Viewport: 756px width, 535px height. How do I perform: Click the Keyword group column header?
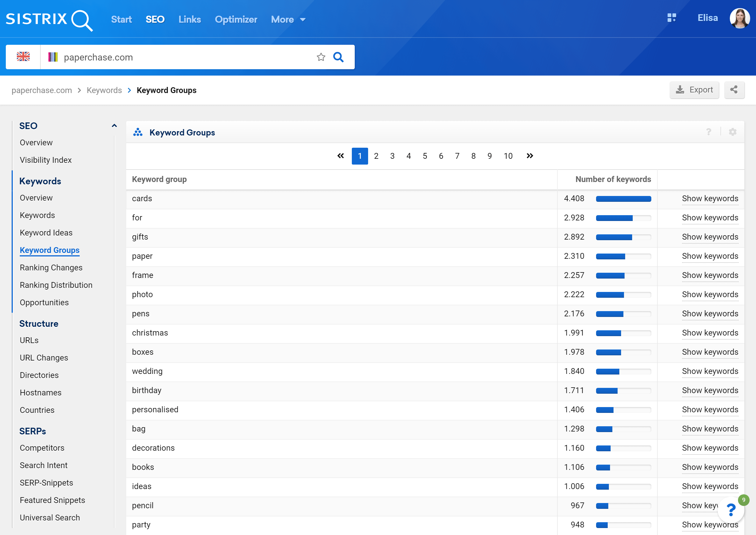tap(159, 179)
